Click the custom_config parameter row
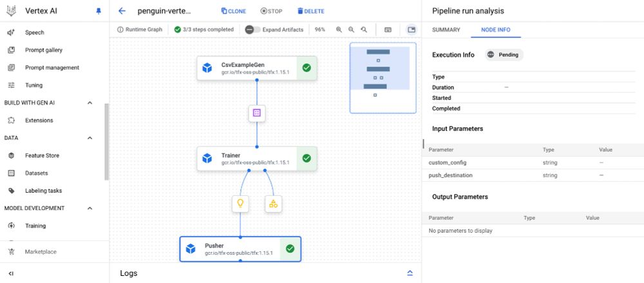This screenshot has width=644, height=283. coord(533,163)
